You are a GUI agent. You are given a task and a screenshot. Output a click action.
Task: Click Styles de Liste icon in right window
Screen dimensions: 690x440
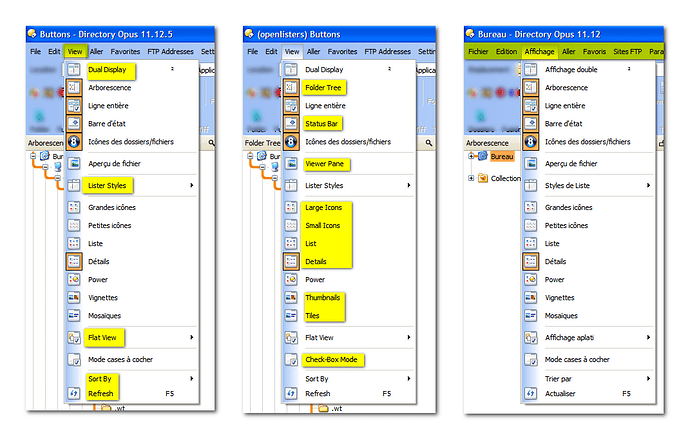(x=531, y=185)
